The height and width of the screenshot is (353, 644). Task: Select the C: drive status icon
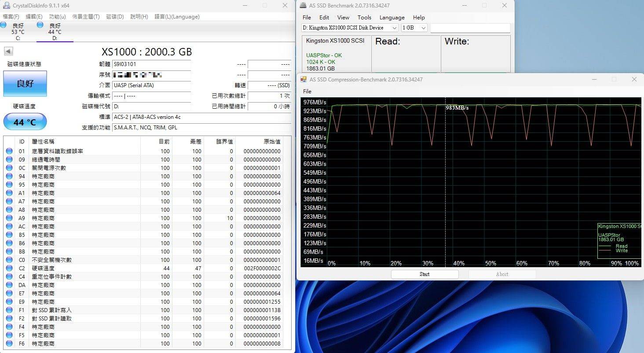[4, 26]
